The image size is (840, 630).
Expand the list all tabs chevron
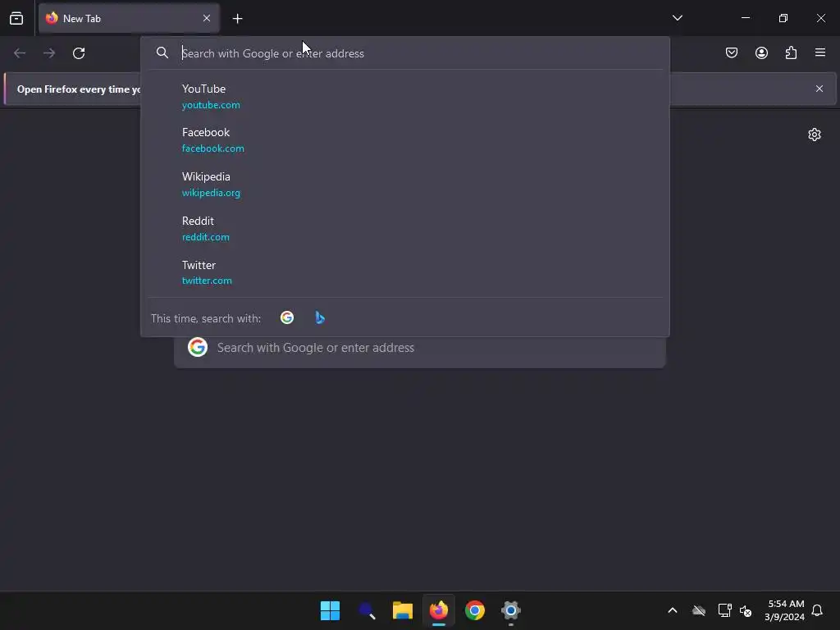click(x=677, y=18)
